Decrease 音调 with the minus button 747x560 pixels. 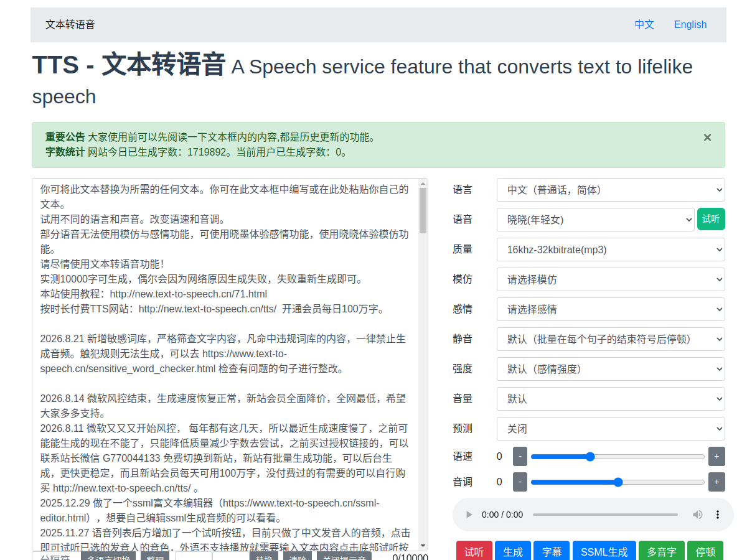pyautogui.click(x=520, y=482)
